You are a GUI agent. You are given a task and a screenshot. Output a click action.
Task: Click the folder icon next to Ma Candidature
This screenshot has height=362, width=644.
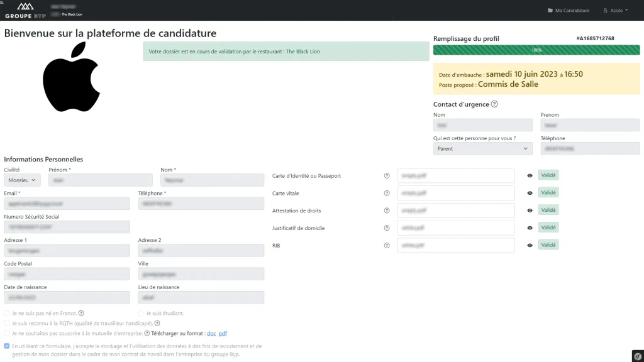click(550, 10)
